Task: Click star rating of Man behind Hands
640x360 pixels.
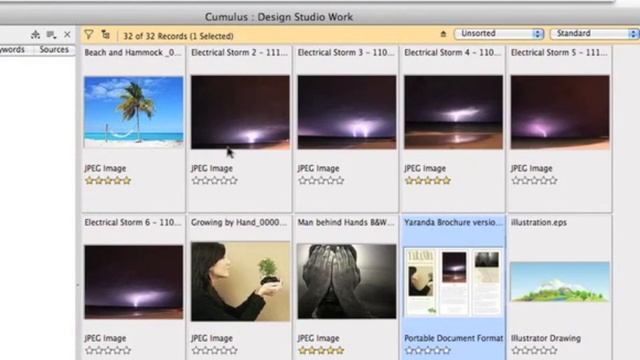Action: pyautogui.click(x=321, y=350)
